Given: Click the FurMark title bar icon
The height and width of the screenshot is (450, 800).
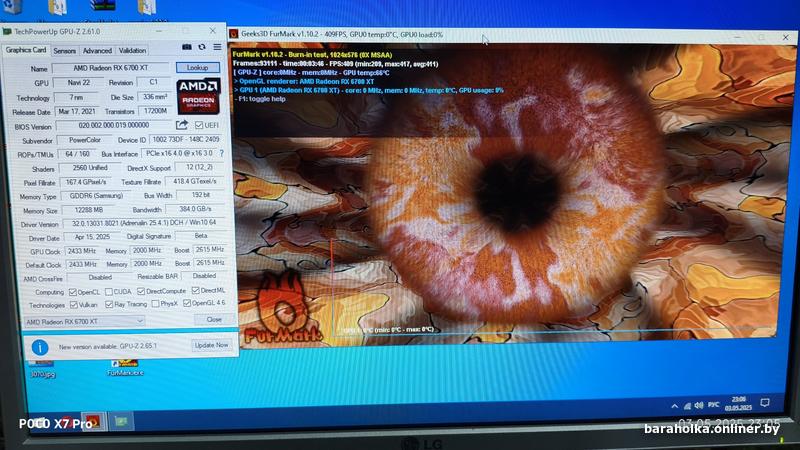Looking at the screenshot, I should point(234,34).
